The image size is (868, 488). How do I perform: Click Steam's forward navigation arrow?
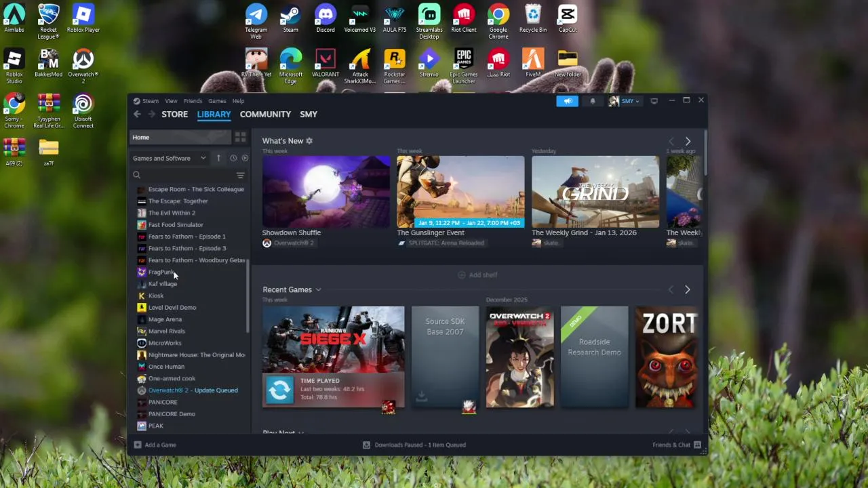tap(151, 115)
